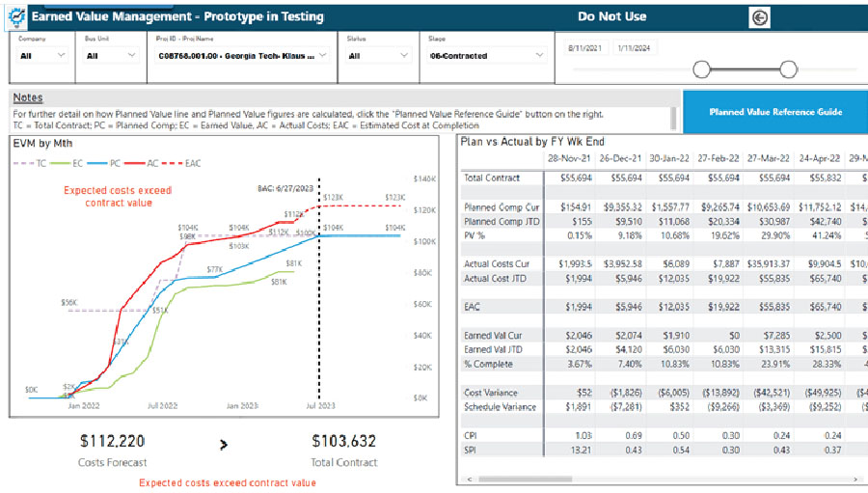Click the table scroll left arrow
This screenshot has height=493, width=868.
click(x=470, y=479)
